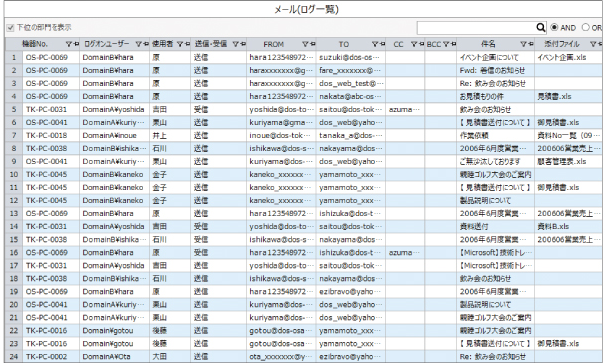
Task: Pin the FROM column
Action: point(313,44)
